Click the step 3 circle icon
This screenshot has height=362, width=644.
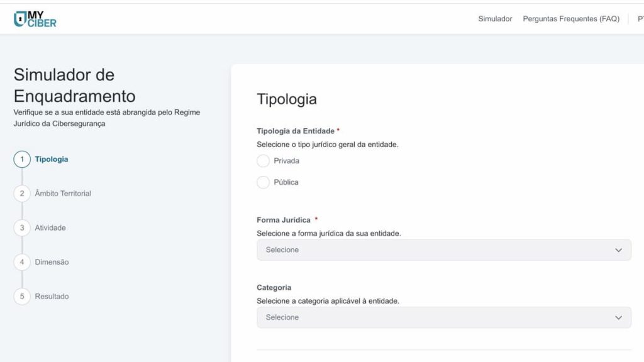[x=22, y=228]
